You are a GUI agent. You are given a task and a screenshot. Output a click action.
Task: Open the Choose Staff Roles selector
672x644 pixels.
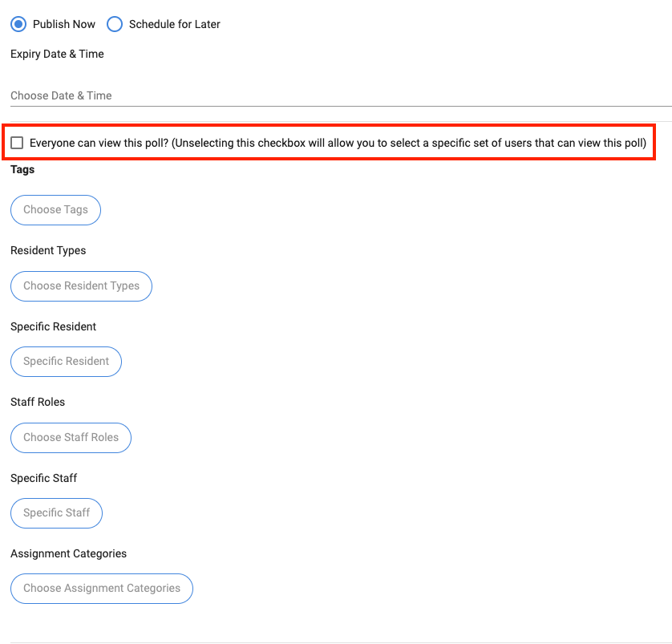[x=71, y=437]
